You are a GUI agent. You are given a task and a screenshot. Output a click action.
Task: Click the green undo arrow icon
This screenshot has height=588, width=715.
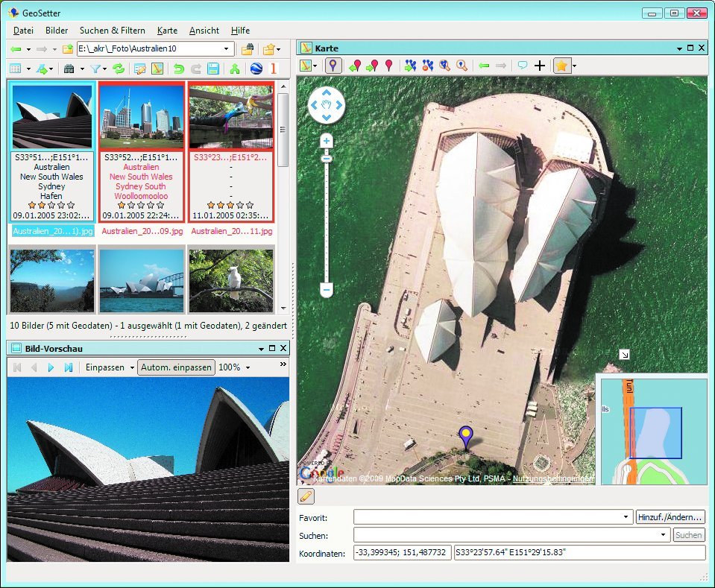[178, 69]
